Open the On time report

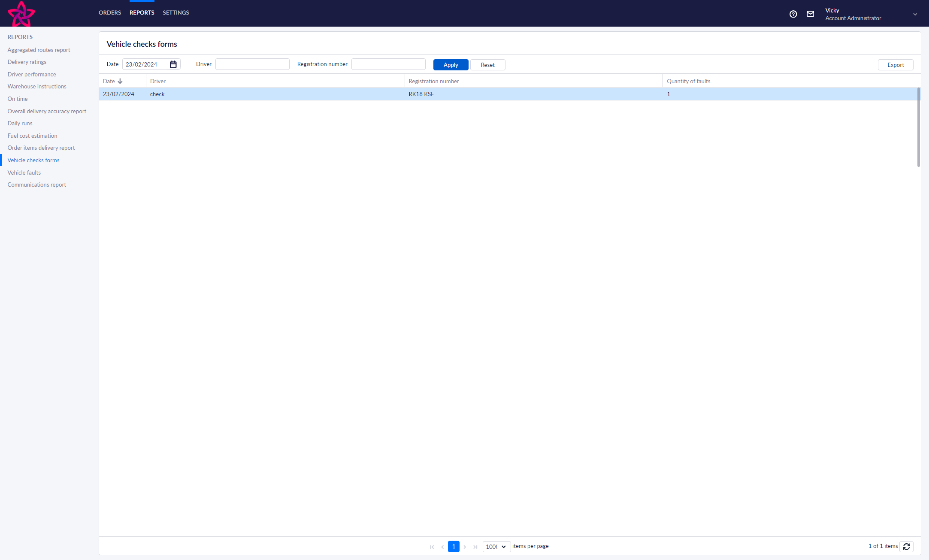(x=18, y=99)
